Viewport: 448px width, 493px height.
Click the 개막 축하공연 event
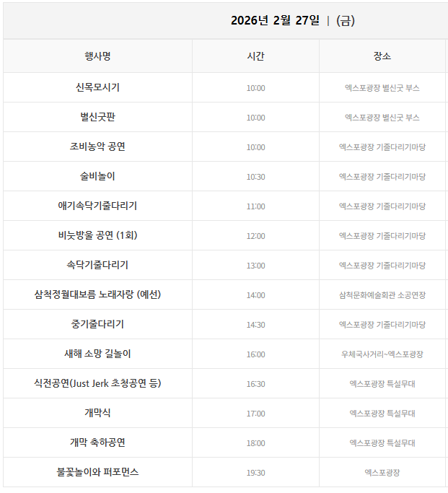click(x=97, y=442)
